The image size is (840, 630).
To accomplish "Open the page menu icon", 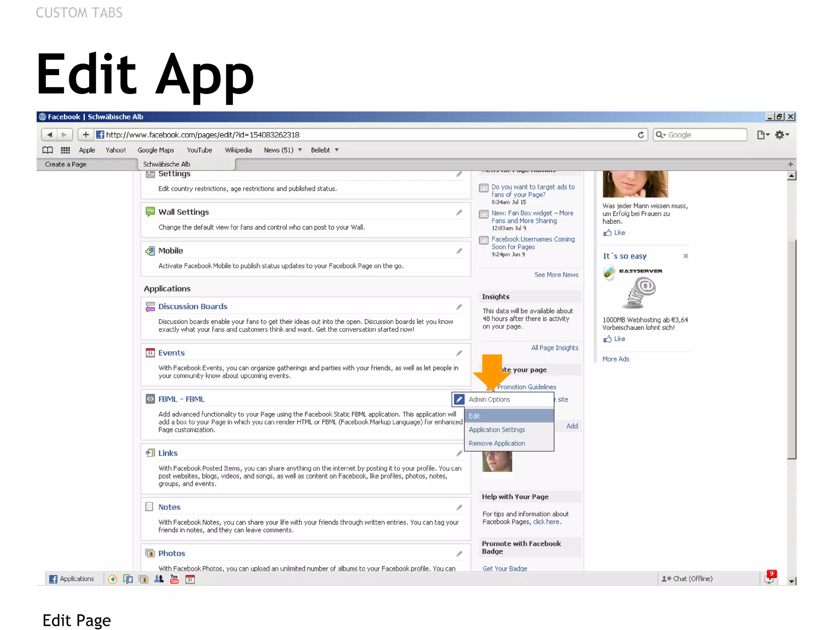I will (x=762, y=135).
